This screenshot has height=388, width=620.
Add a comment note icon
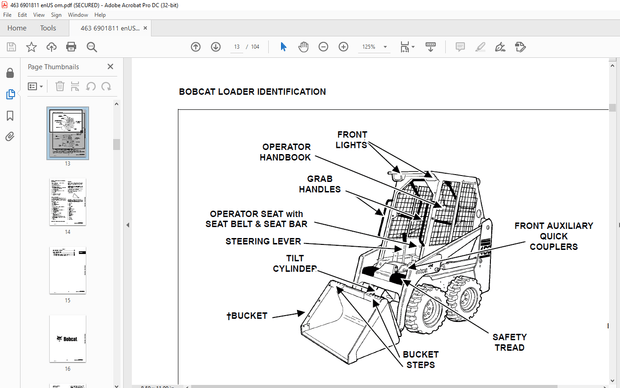[460, 47]
